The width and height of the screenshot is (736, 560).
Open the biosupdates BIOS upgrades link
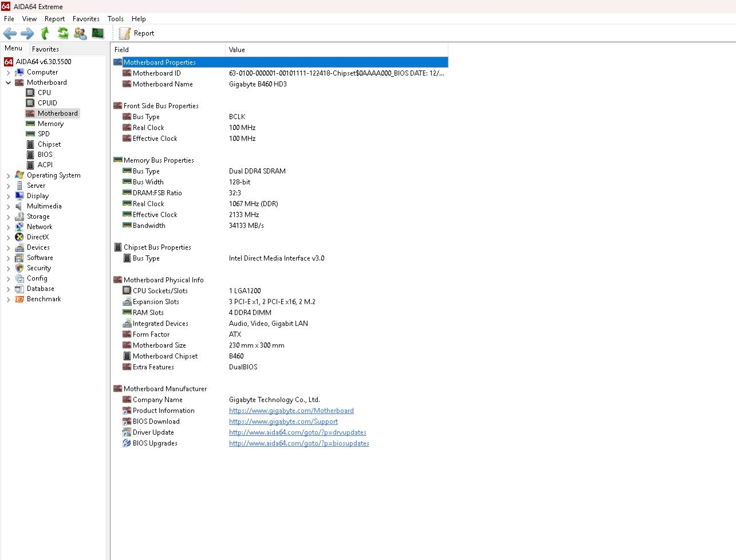(x=299, y=443)
